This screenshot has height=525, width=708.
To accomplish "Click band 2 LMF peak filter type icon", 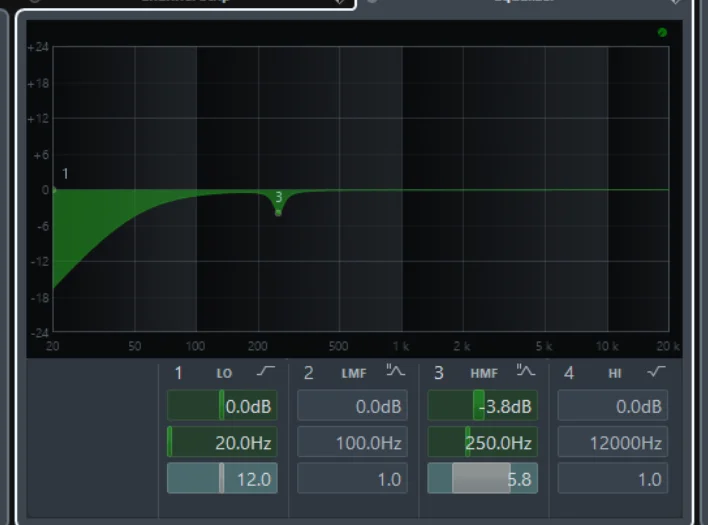I will point(396,371).
